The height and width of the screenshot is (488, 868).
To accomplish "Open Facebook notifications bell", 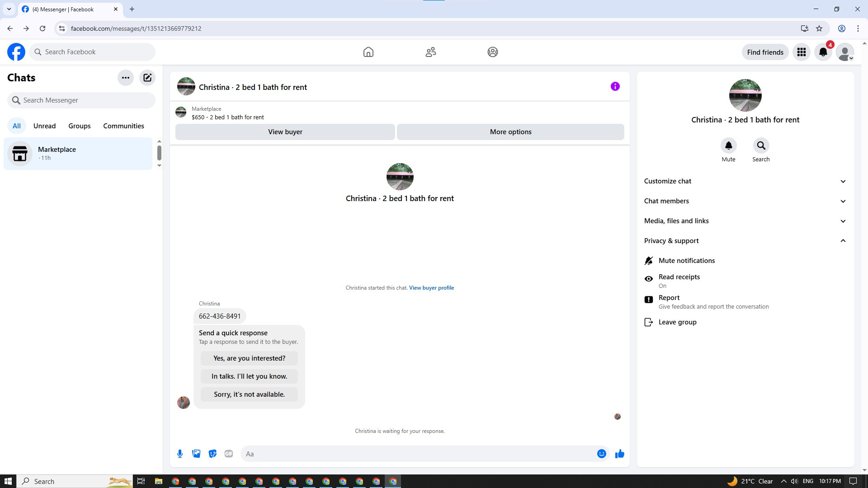I will (x=823, y=52).
